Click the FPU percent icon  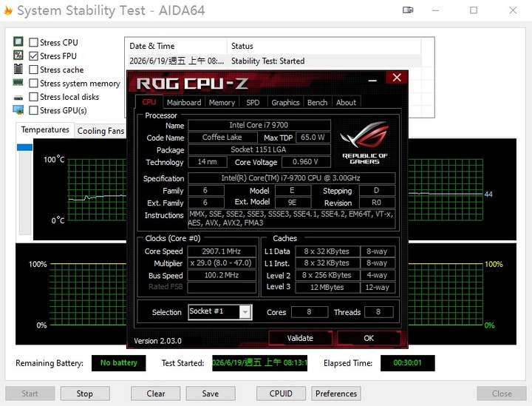point(18,55)
